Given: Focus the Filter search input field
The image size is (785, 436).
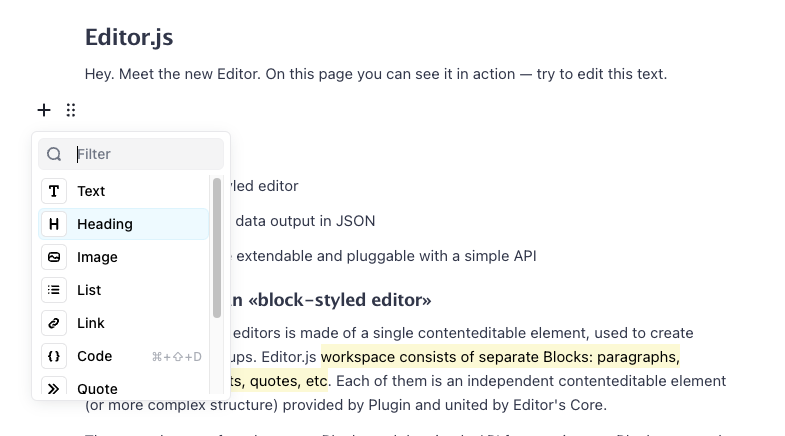Looking at the screenshot, I should tap(145, 154).
